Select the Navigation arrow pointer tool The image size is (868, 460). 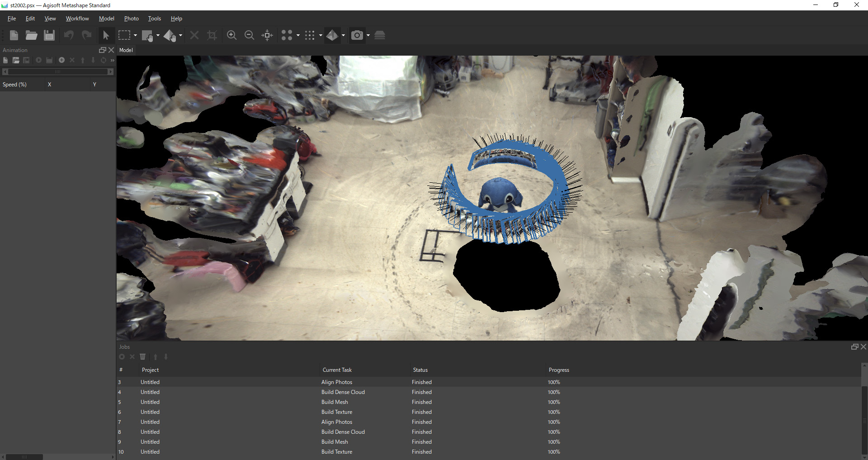(106, 35)
